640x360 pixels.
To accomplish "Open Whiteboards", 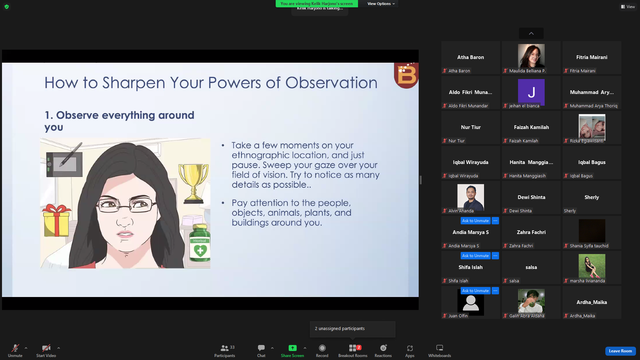I will [x=440, y=350].
